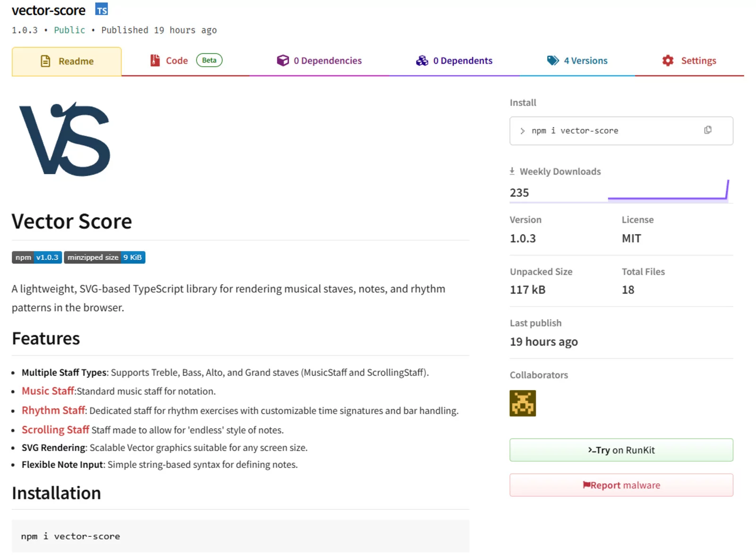Open the Rhythm Staff link
The image size is (756, 558).
pos(53,411)
